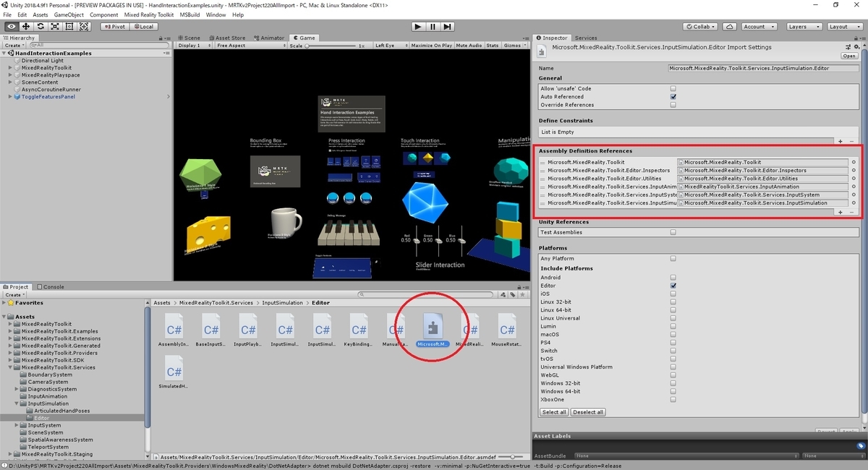Click the Deselect all button

(588, 412)
